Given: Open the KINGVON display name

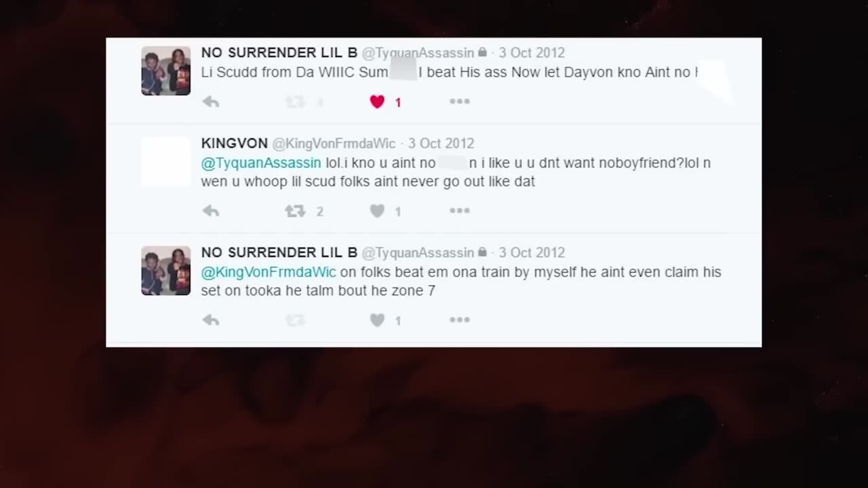Looking at the screenshot, I should (x=235, y=144).
